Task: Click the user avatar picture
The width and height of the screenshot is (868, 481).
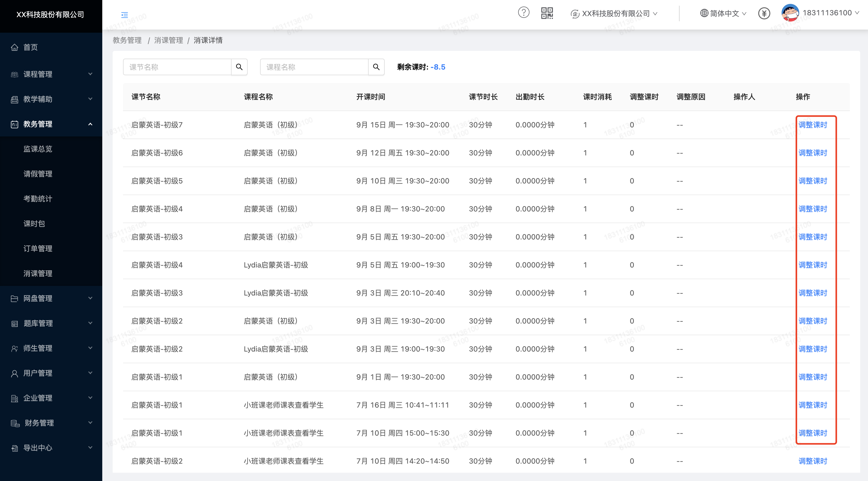Action: coord(790,13)
